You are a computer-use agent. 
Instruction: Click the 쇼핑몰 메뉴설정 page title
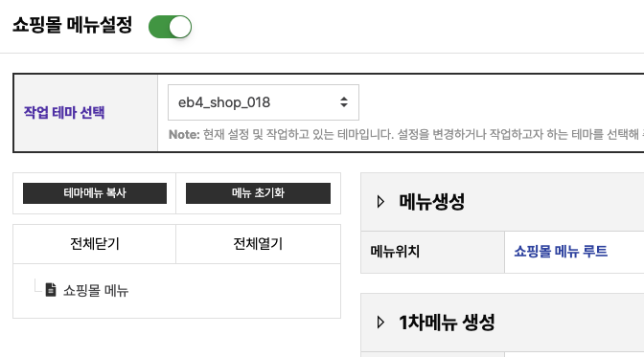coord(72,25)
